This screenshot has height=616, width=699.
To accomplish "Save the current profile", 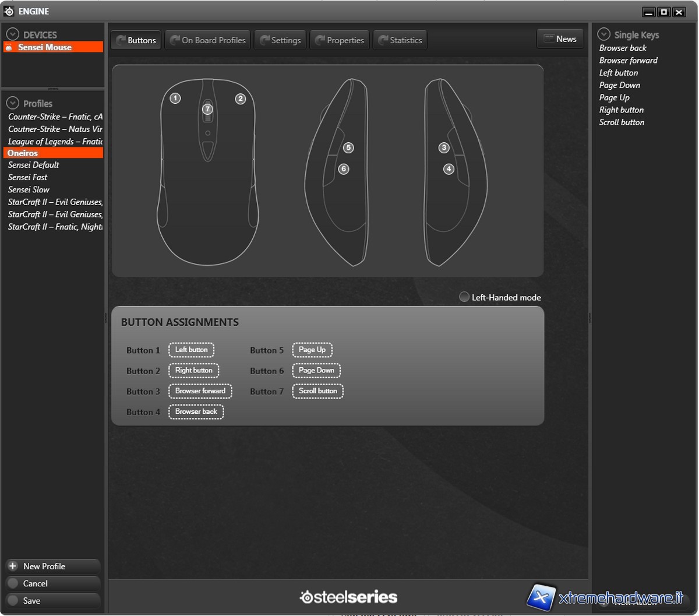I will (x=31, y=600).
